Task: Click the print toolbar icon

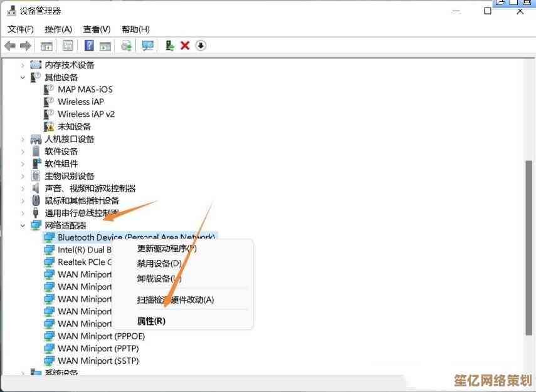Action: (127, 46)
